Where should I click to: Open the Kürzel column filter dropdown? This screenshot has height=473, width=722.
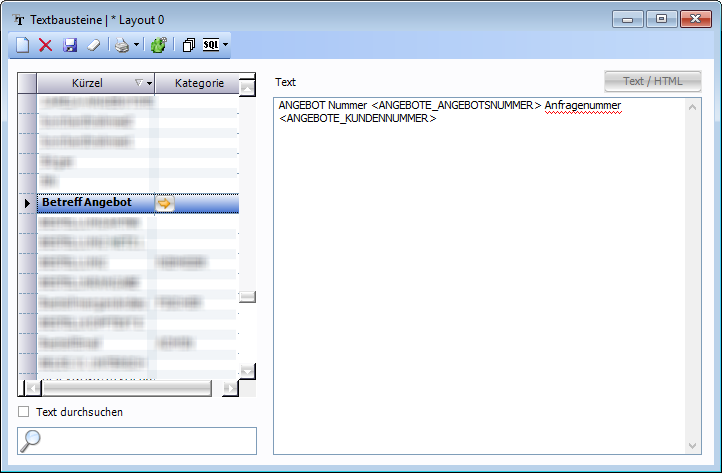point(149,83)
